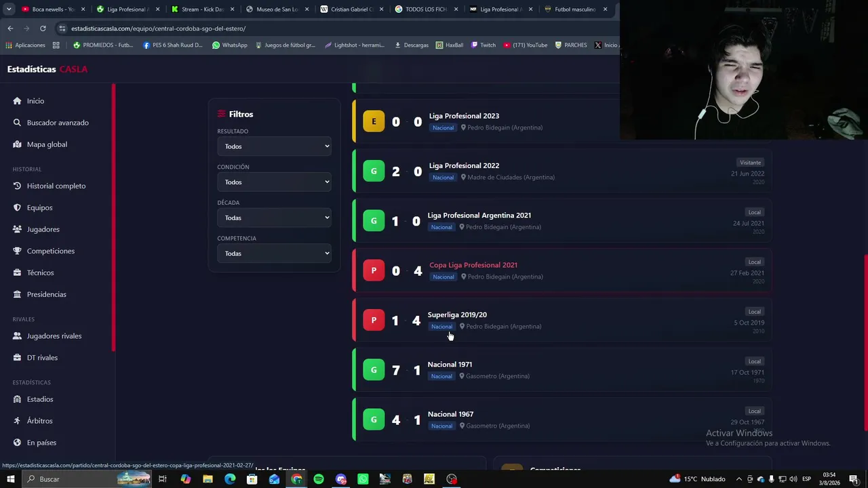This screenshot has height=488, width=868.
Task: Open Windows Start menu
Action: pos(11,479)
